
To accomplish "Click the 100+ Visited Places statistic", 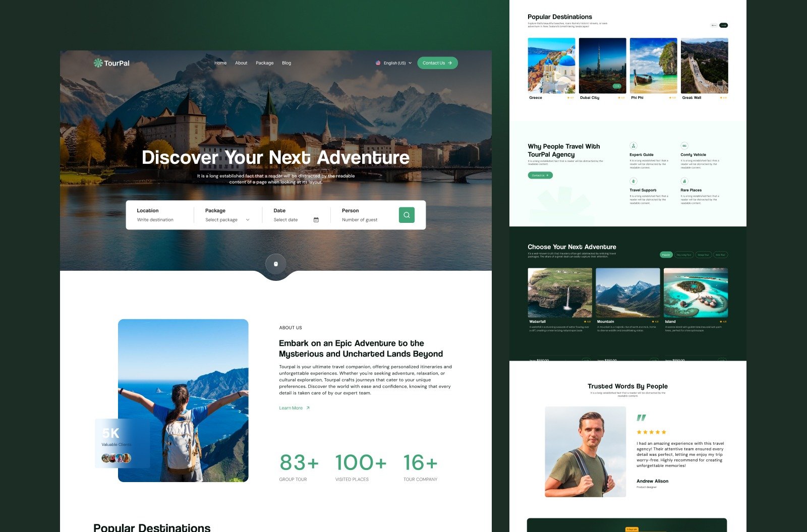I will (361, 467).
